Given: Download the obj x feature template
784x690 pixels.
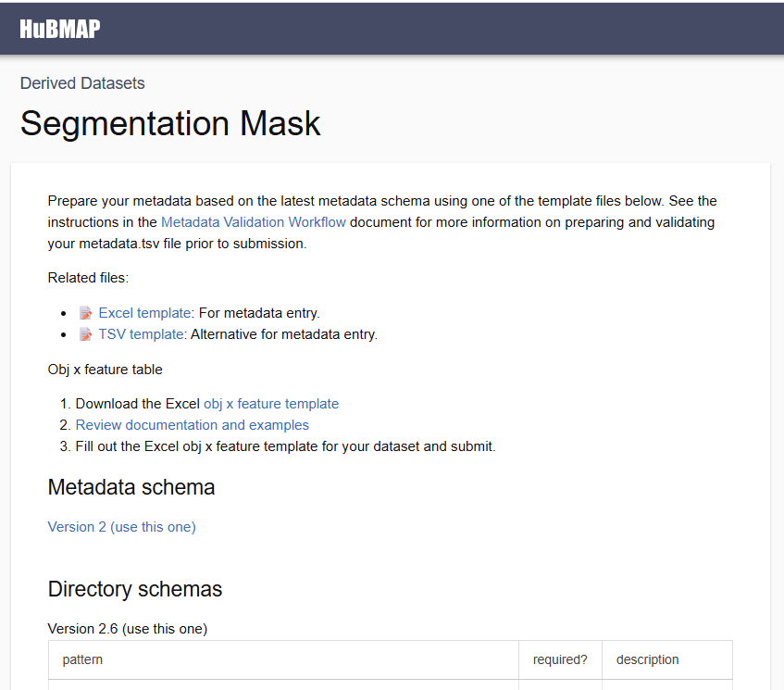Looking at the screenshot, I should point(271,404).
